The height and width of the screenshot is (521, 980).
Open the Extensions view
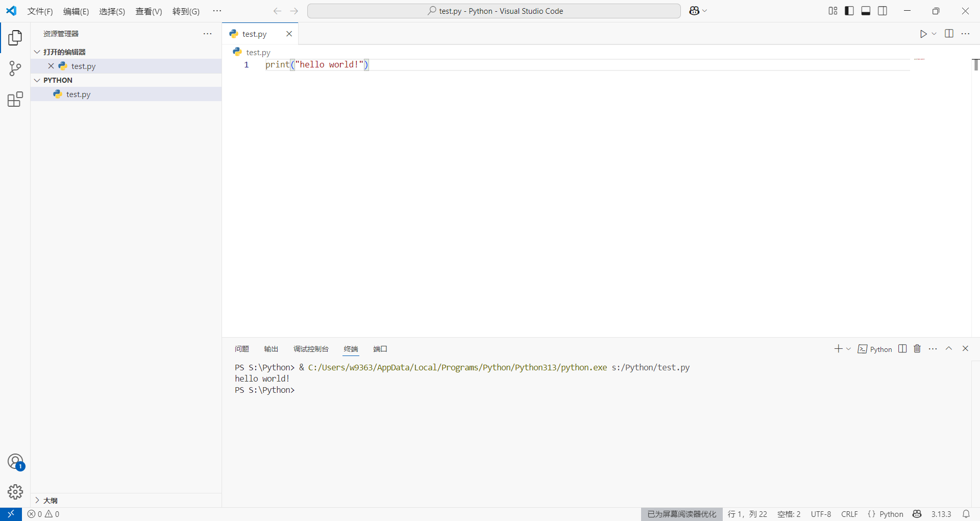tap(15, 100)
